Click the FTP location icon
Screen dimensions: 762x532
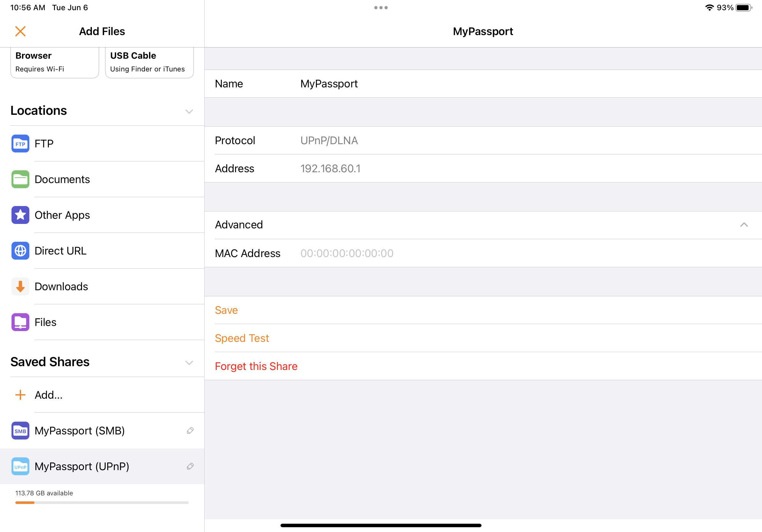pyautogui.click(x=20, y=144)
